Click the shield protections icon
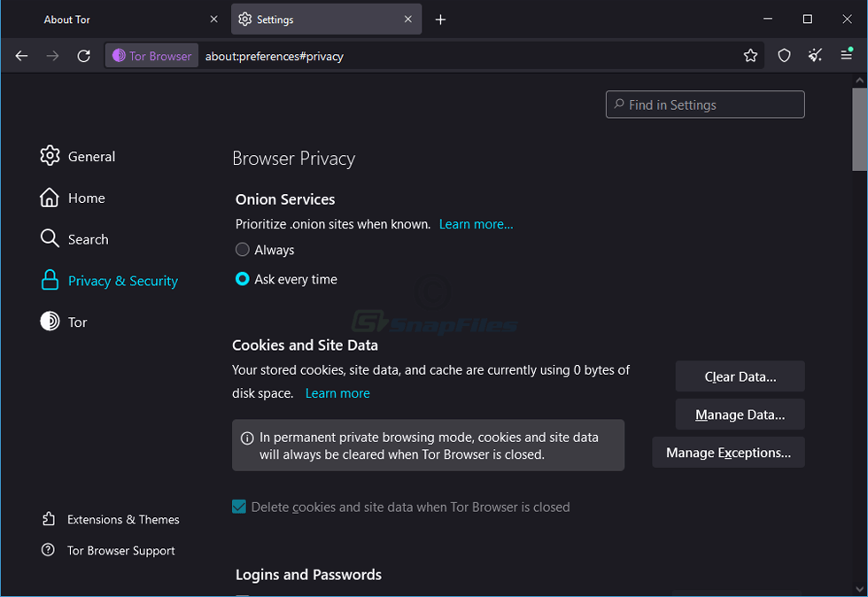This screenshot has height=597, width=868. (784, 55)
